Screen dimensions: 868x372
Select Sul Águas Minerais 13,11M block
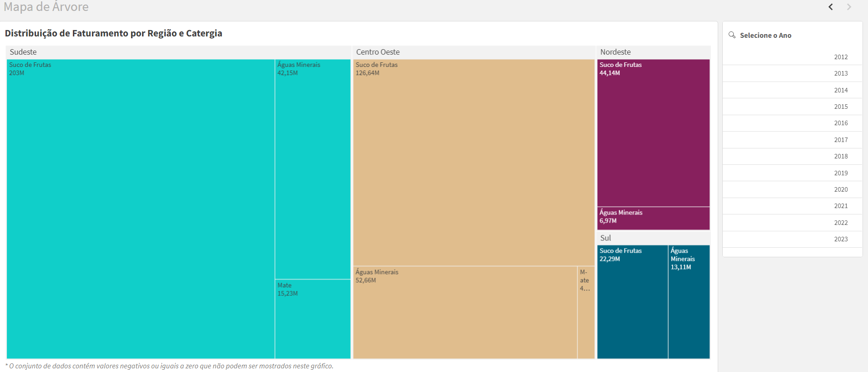(x=689, y=302)
